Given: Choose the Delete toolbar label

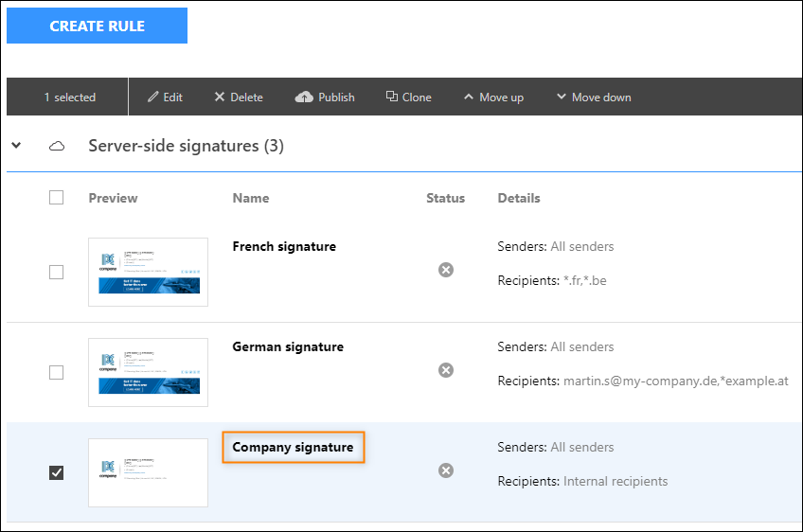Looking at the screenshot, I should 246,98.
